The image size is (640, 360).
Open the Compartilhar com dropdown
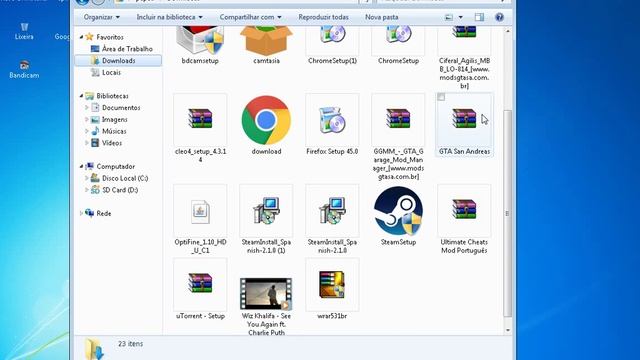pyautogui.click(x=250, y=17)
